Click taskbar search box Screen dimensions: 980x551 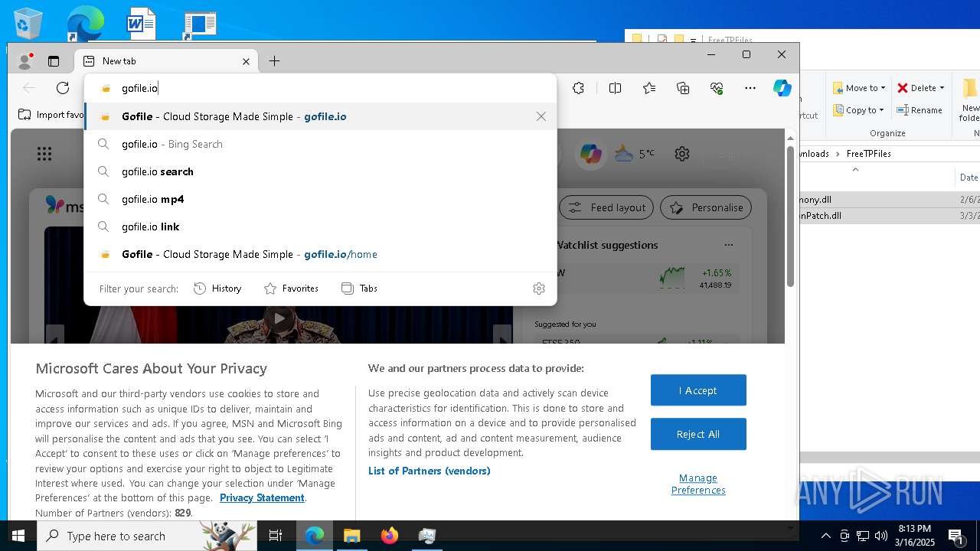[x=148, y=536]
